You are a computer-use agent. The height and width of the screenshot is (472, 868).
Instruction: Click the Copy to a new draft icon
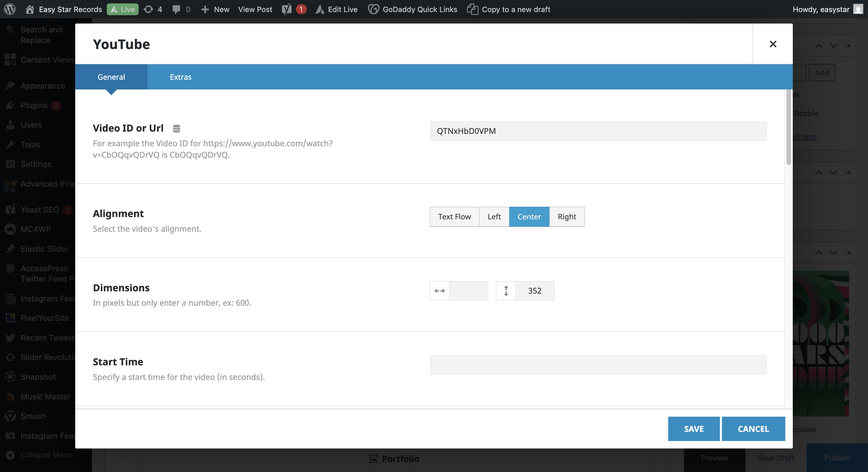472,9
